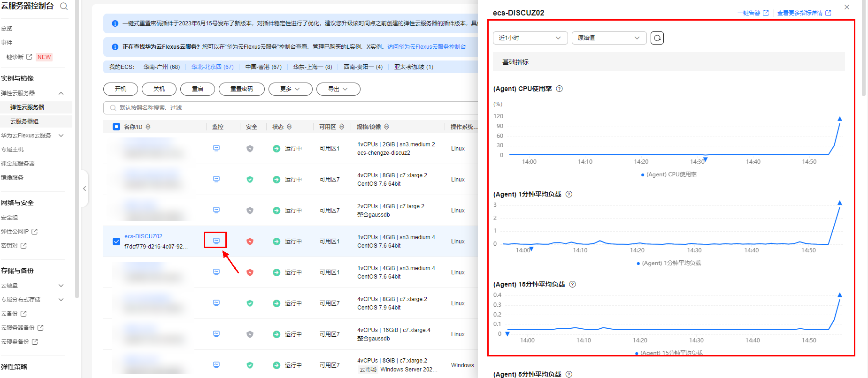Open 总览 in the sidebar
The width and height of the screenshot is (868, 378).
[x=7, y=29]
